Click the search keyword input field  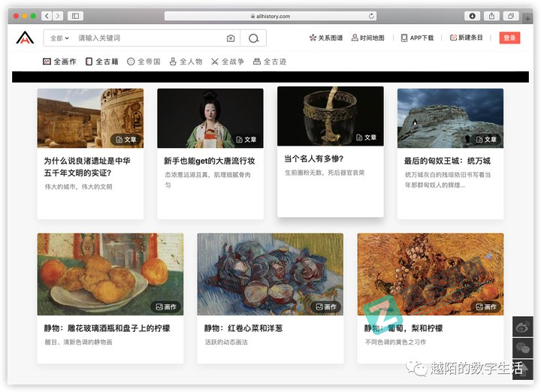coord(147,38)
